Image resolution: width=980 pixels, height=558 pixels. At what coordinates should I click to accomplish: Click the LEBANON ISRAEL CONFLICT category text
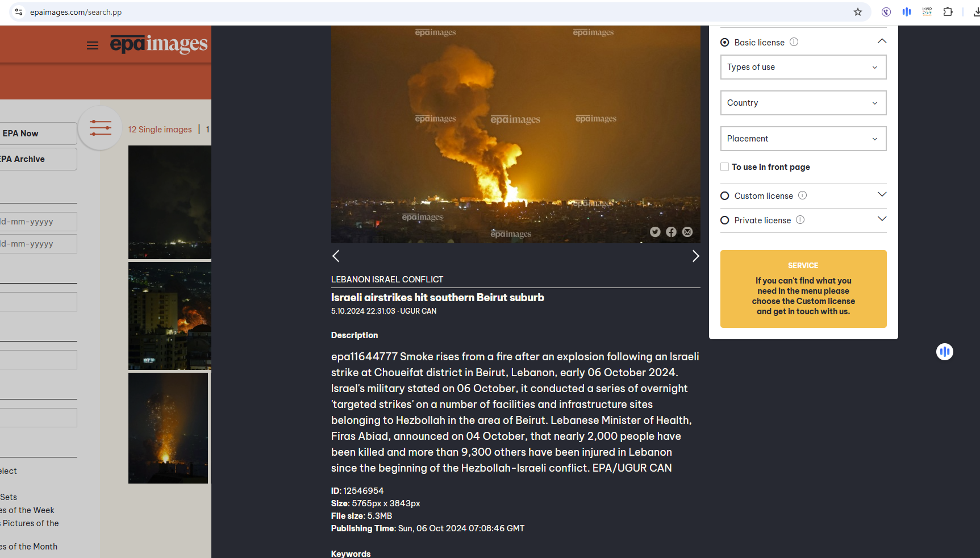[x=387, y=280]
